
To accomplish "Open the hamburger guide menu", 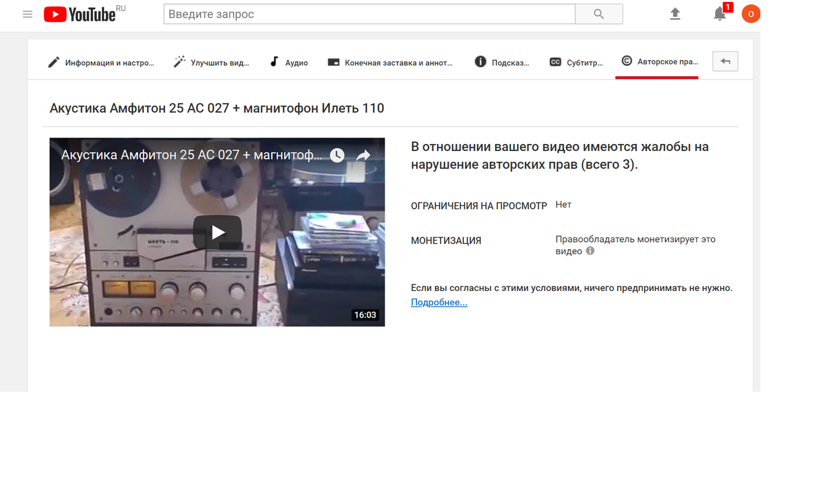I will click(x=27, y=14).
